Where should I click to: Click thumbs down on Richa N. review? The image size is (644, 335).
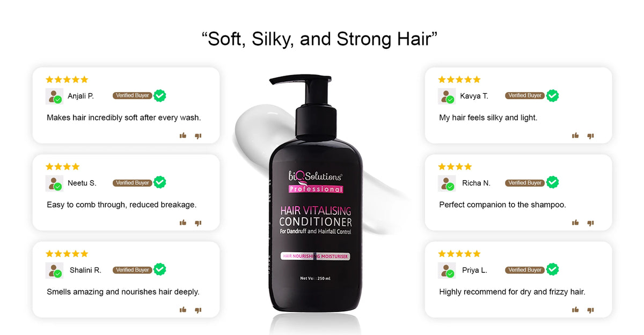[x=590, y=223]
